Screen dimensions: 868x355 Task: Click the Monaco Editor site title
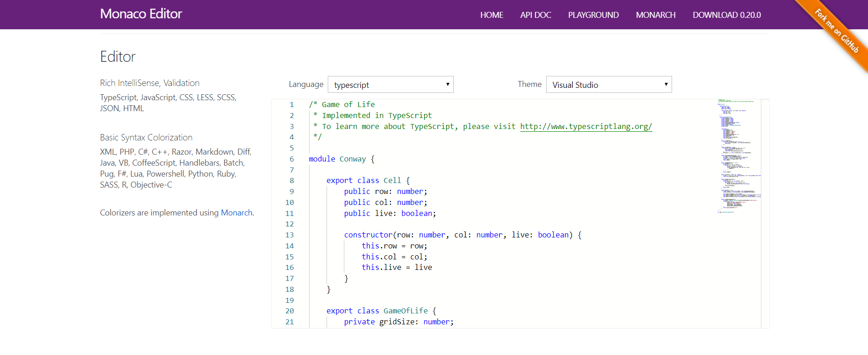[x=141, y=14]
